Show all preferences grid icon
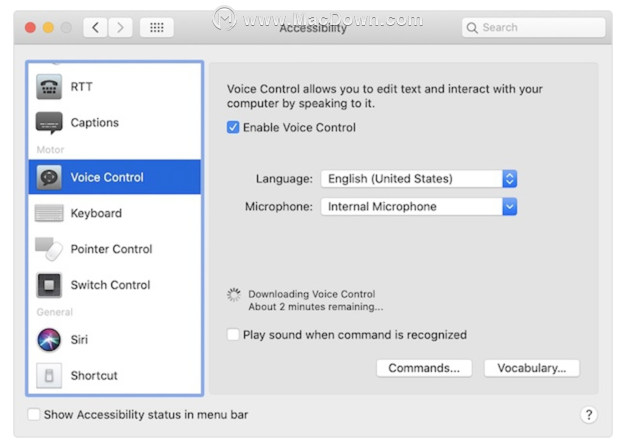Image resolution: width=636 pixels, height=447 pixels. click(x=157, y=28)
